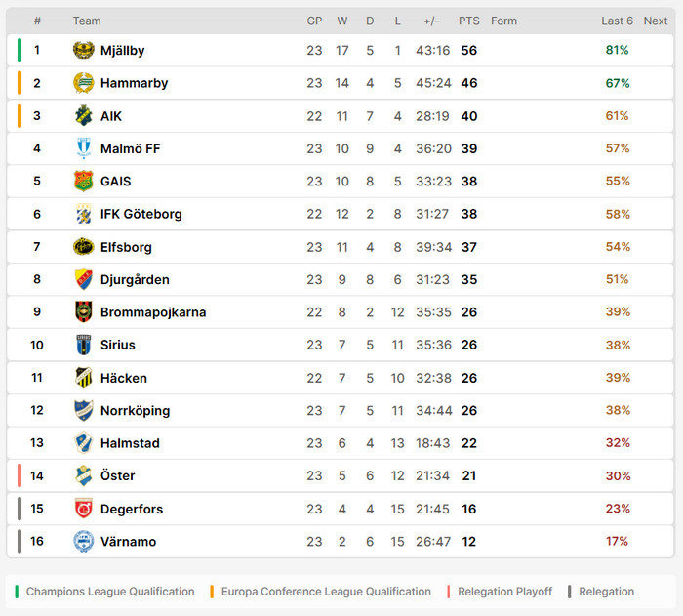683x616 pixels.
Task: Click the Champions League Qualification green marker
Action: (x=18, y=592)
